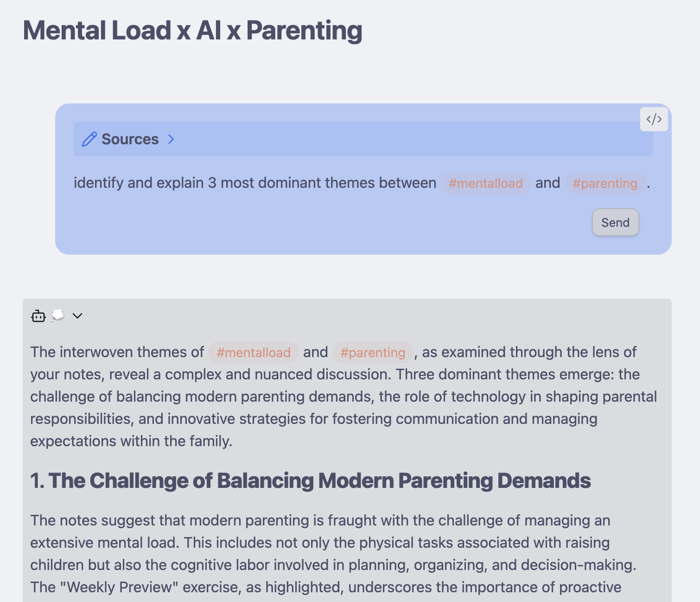The height and width of the screenshot is (602, 700).
Task: Place cursor in the "identify and explain" prompt text
Action: tap(254, 183)
